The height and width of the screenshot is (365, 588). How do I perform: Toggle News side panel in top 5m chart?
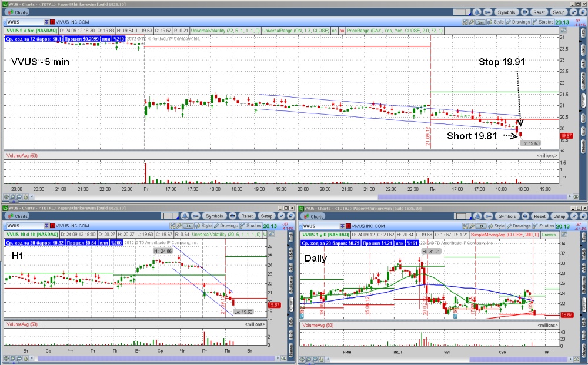(x=583, y=145)
